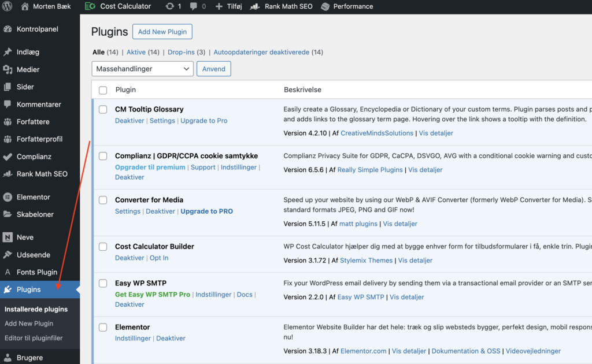Open Add New Plugin in sidebar submenu
Viewport: 592px width, 364px height.
pyautogui.click(x=29, y=323)
